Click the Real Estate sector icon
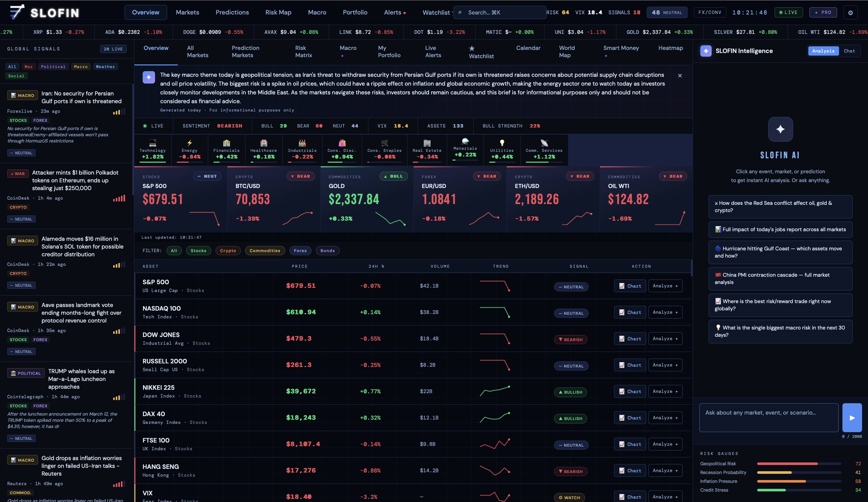 coord(427,143)
